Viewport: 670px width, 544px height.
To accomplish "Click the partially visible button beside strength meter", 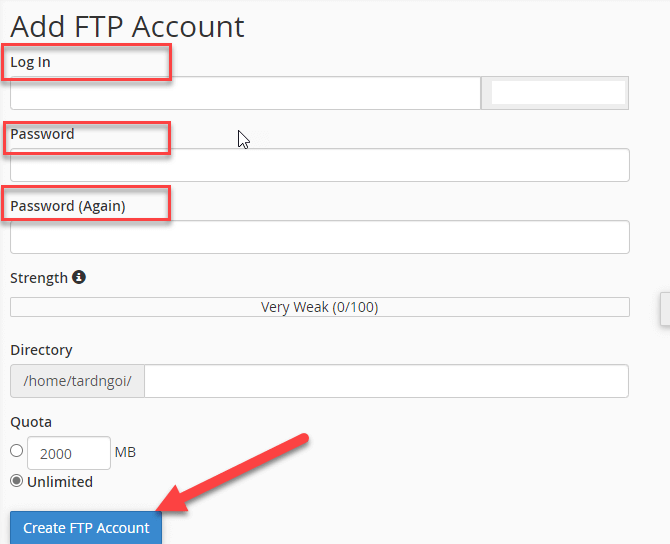I will click(665, 309).
